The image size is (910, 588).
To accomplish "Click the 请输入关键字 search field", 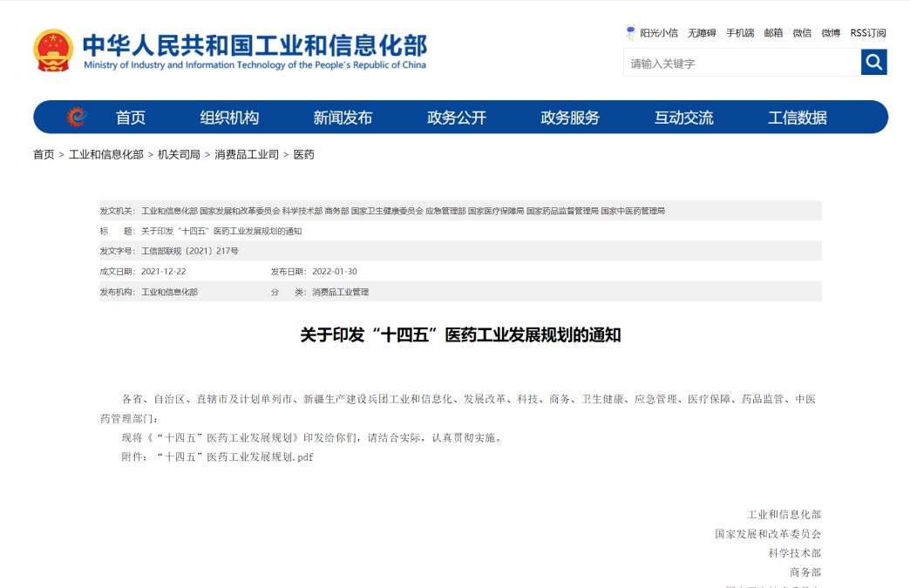I will click(741, 63).
